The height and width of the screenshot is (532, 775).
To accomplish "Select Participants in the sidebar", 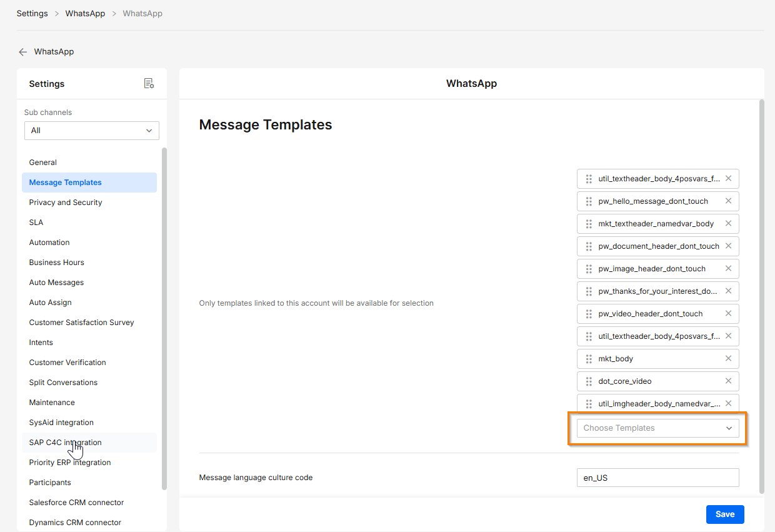I will click(x=89, y=483).
